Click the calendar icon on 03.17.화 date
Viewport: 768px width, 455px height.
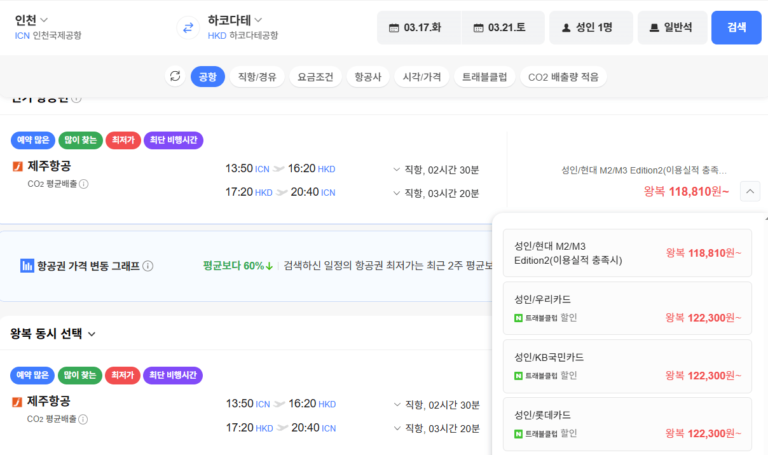click(x=394, y=28)
